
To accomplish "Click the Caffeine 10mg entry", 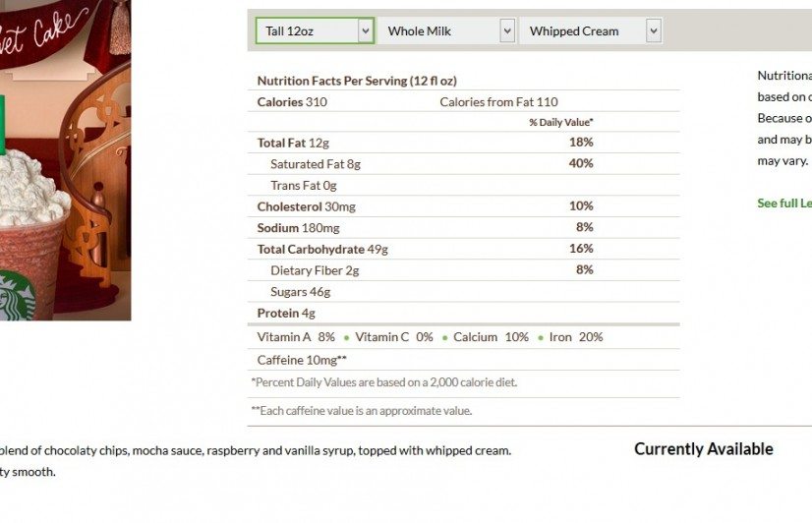I will 302,361.
